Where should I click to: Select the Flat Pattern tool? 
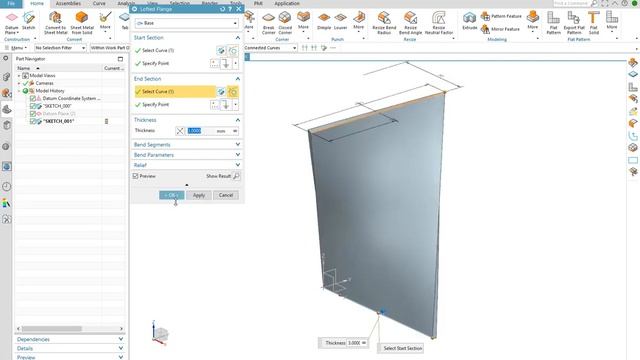[553, 23]
